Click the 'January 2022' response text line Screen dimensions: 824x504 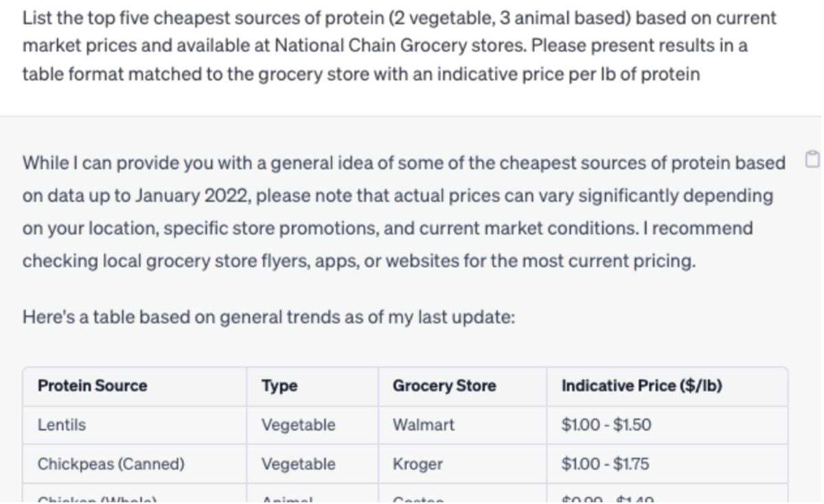[x=398, y=196]
